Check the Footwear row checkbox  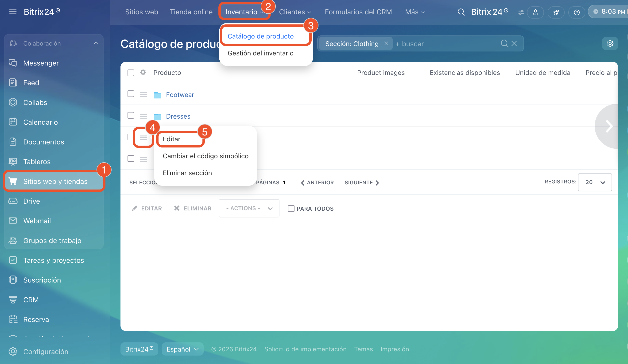pyautogui.click(x=131, y=94)
